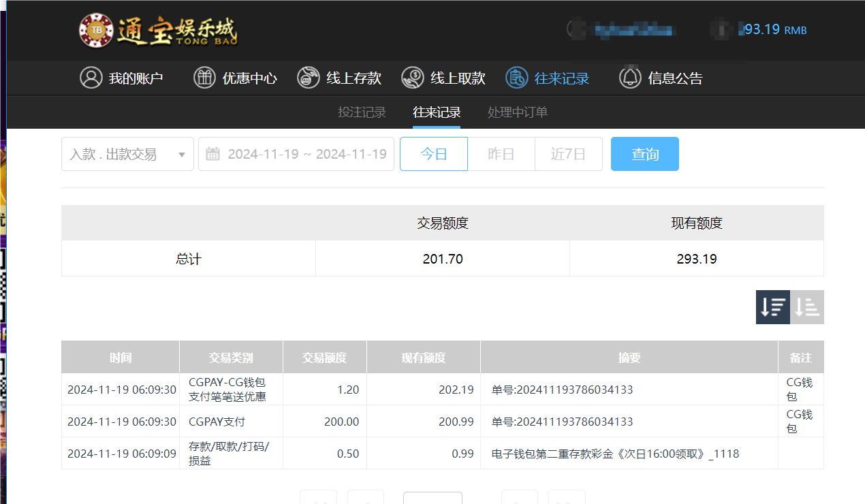Switch to the 处理中订单 tab

[517, 112]
